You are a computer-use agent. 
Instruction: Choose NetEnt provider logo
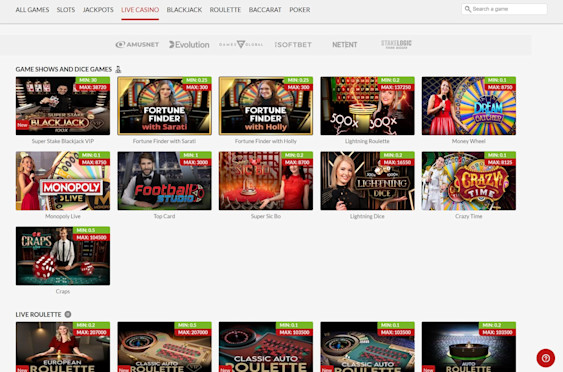point(344,45)
